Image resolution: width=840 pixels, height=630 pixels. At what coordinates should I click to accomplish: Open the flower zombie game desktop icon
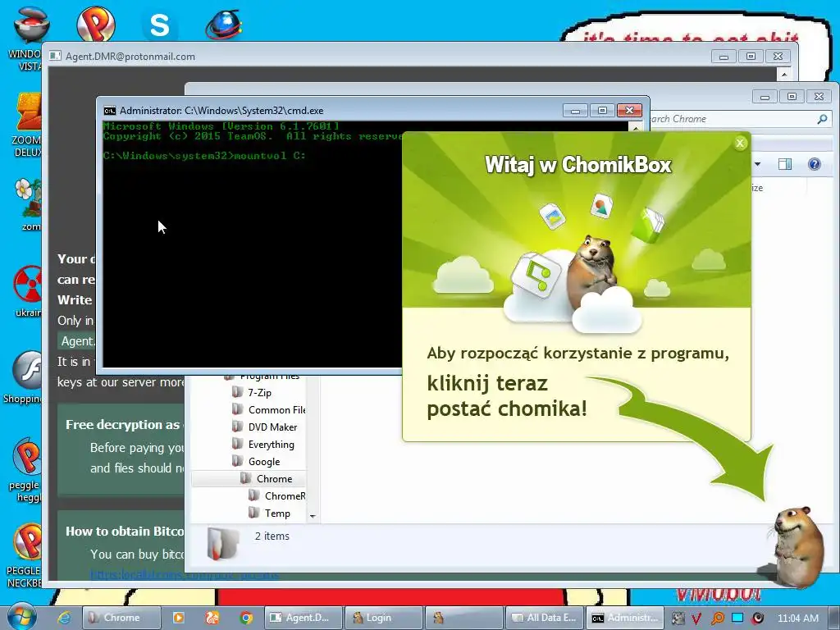click(28, 204)
